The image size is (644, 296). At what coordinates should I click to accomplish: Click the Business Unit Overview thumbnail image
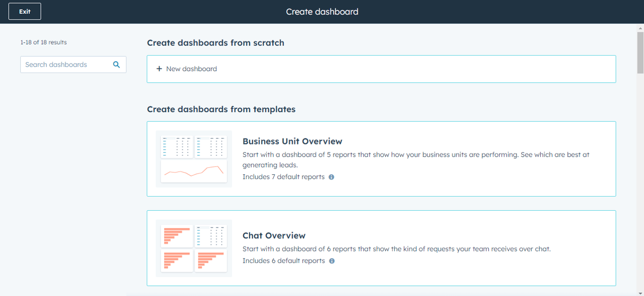[x=194, y=159]
